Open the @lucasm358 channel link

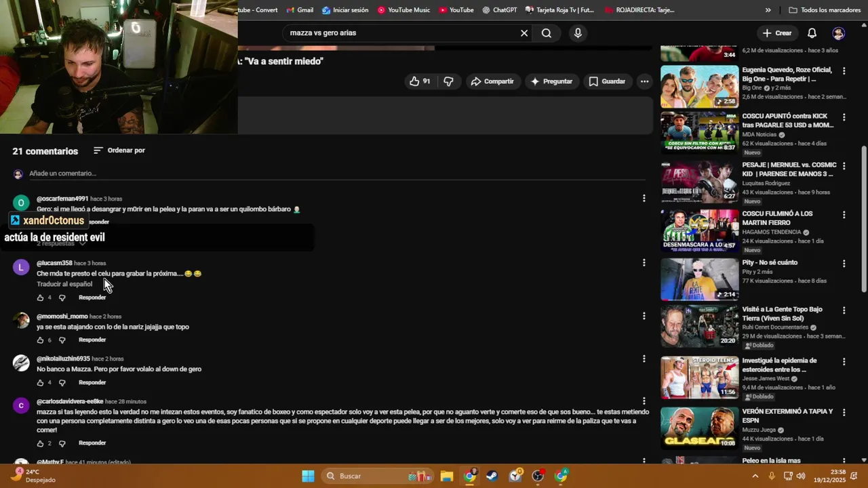[54, 263]
